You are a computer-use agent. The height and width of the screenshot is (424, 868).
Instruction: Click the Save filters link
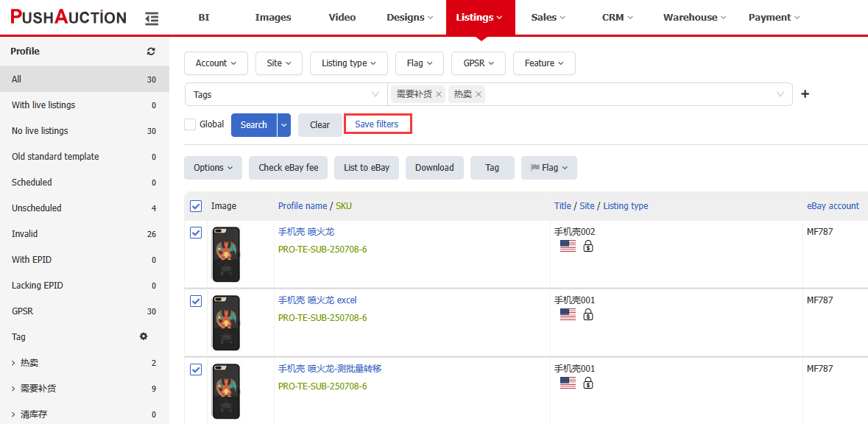point(376,124)
